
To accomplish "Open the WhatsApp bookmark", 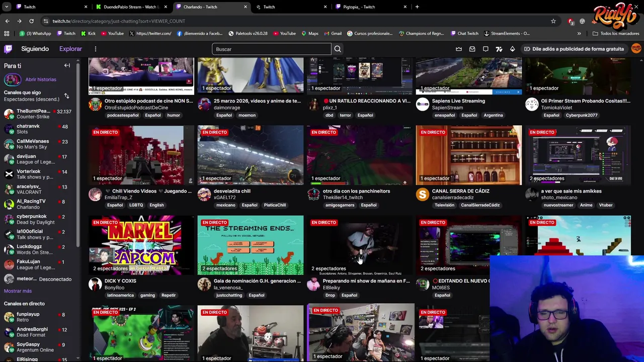I will pos(35,34).
